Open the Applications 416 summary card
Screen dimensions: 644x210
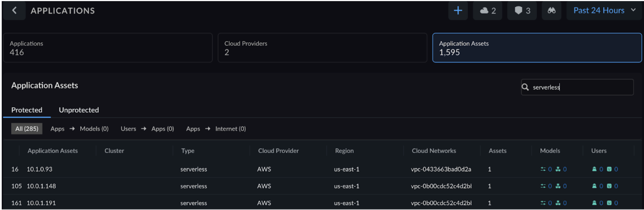(108, 48)
